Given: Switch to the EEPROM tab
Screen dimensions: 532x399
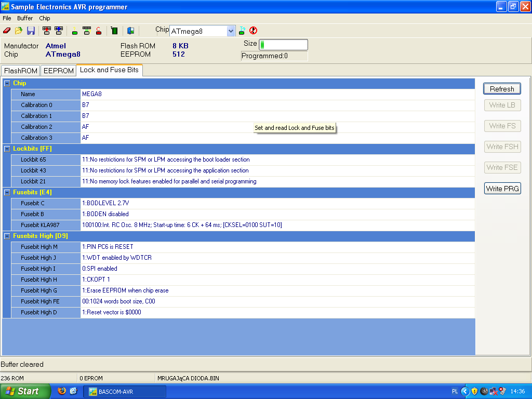Looking at the screenshot, I should (x=58, y=71).
